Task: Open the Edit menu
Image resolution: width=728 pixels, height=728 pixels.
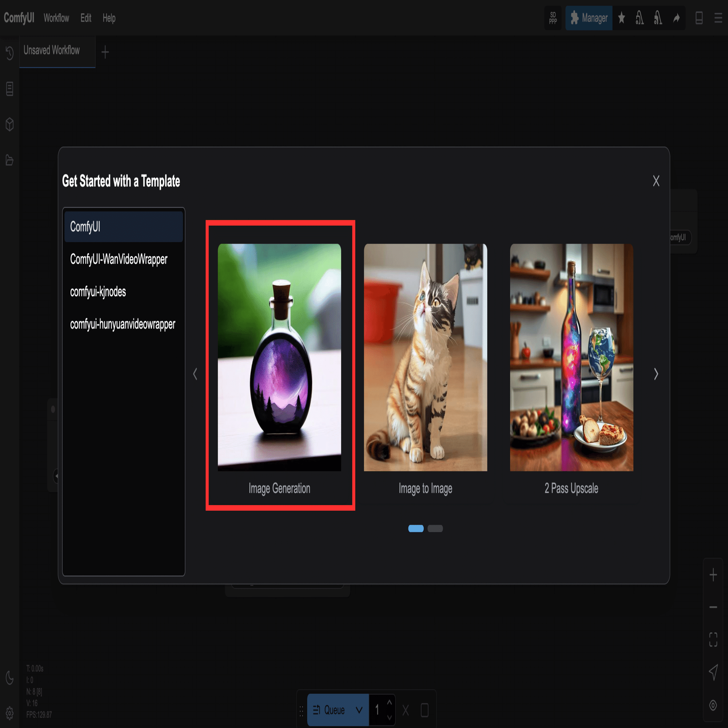Action: (86, 18)
